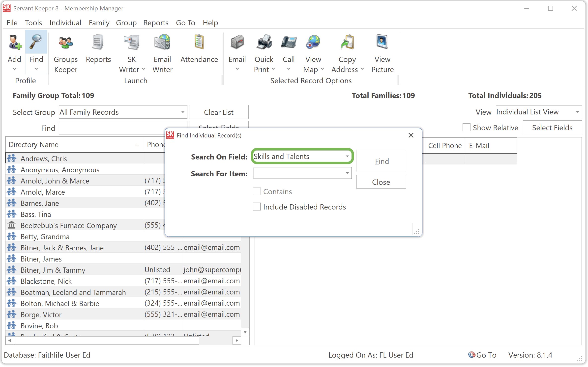Click Select Fields button on right panel
588x367 pixels.
552,127
